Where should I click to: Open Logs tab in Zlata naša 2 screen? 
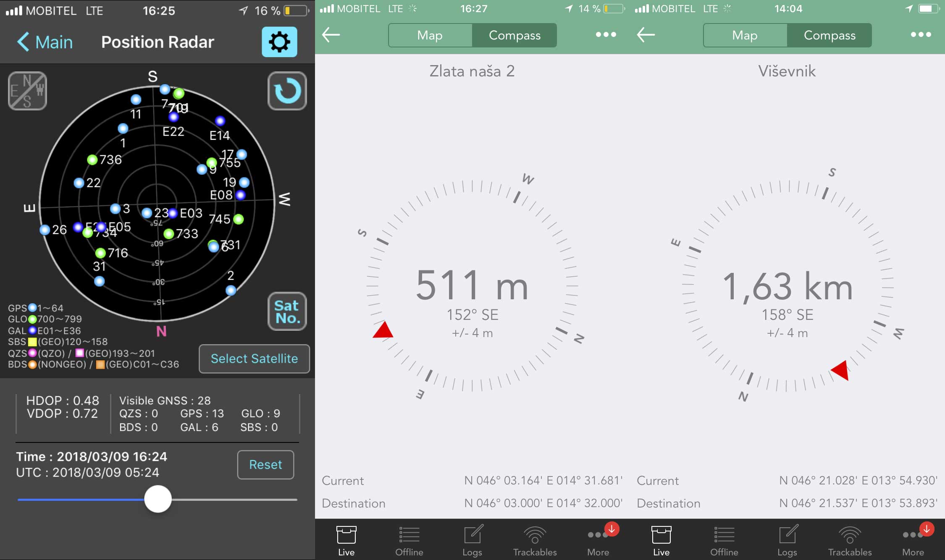472,541
